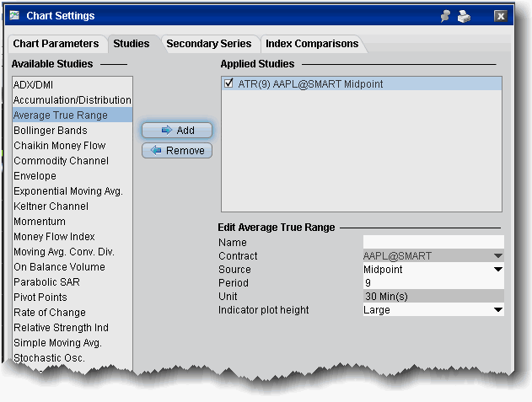Go to the Index Comparisons tab
The image size is (532, 402).
312,44
